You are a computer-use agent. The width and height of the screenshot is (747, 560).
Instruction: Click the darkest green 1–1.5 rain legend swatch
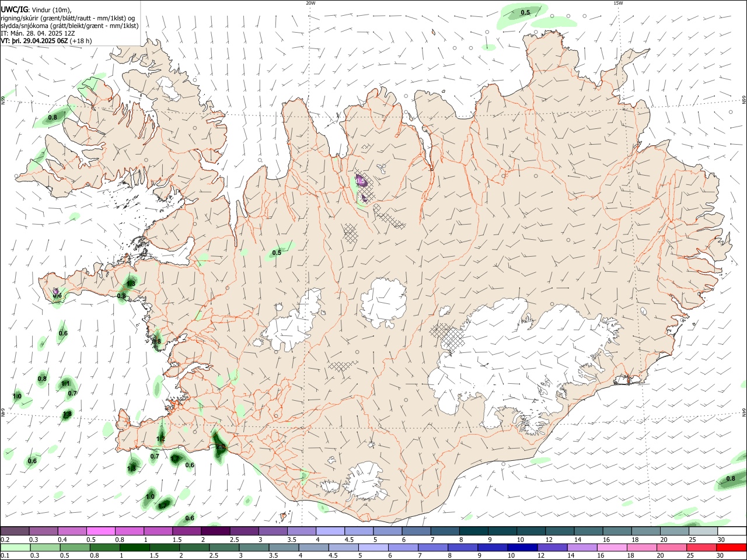[134, 547]
